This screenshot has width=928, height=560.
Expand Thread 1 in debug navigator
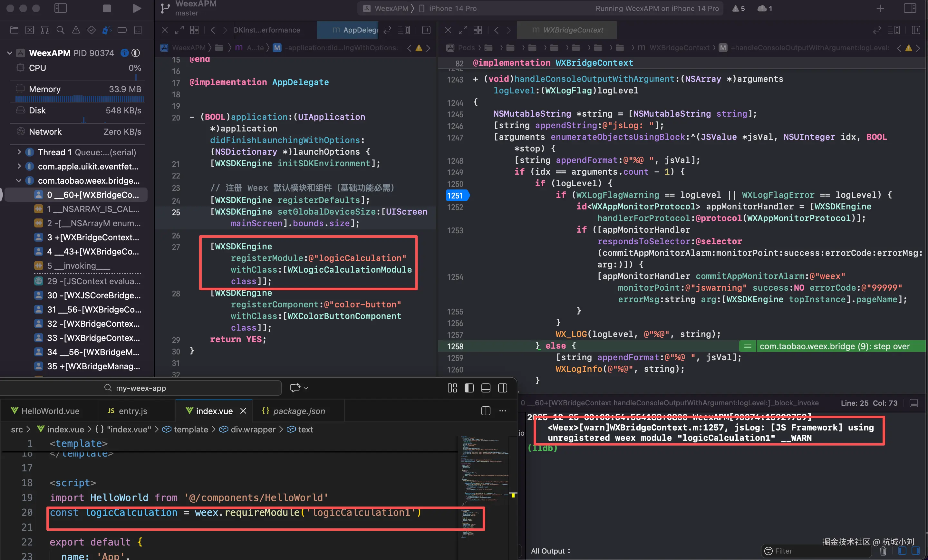tap(19, 152)
